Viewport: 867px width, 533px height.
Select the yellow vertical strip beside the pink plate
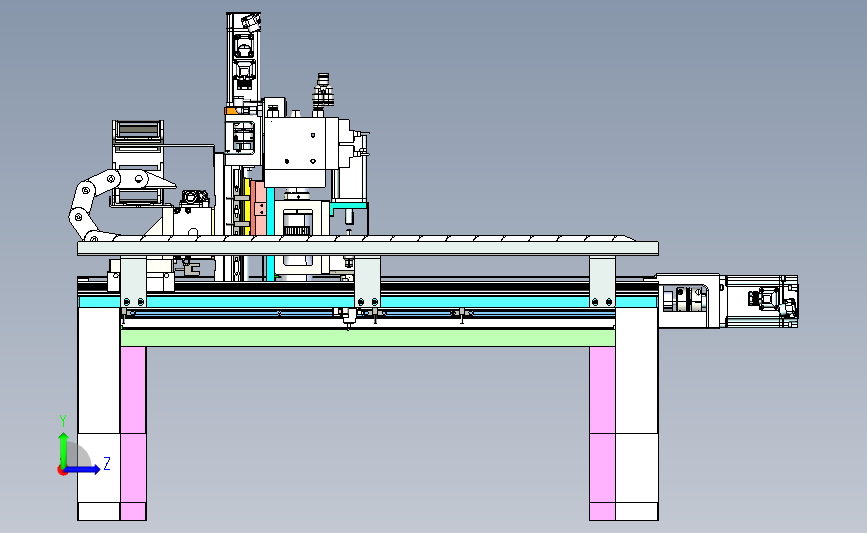point(248,207)
